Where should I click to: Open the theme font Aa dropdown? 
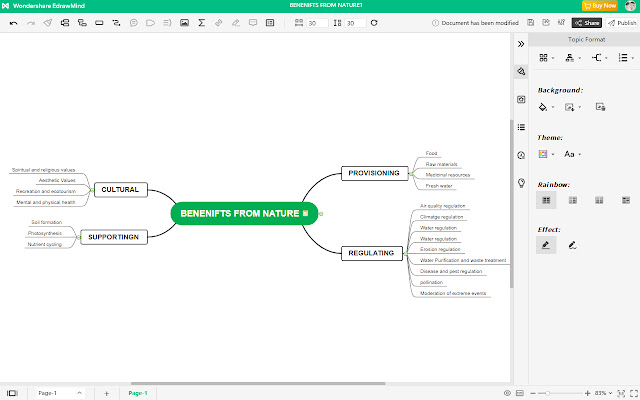point(572,154)
